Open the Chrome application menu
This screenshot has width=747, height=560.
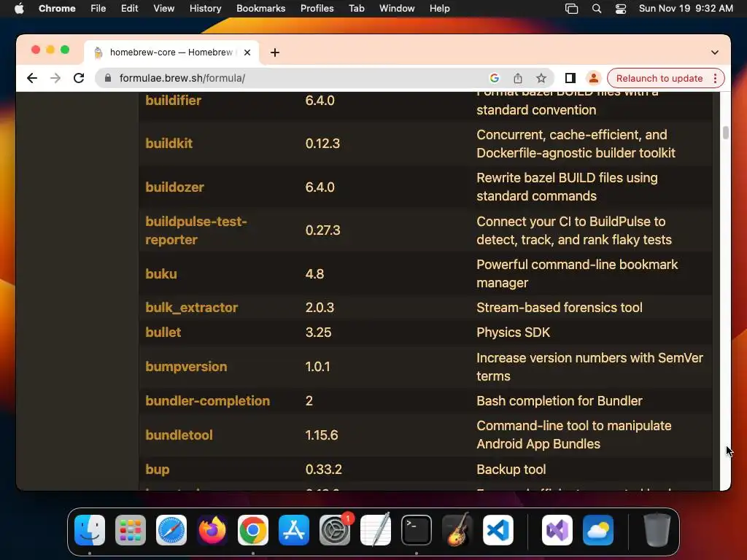click(x=57, y=9)
